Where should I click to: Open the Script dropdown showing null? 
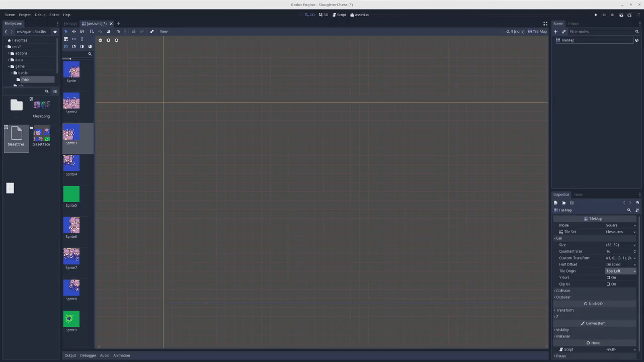(621, 349)
